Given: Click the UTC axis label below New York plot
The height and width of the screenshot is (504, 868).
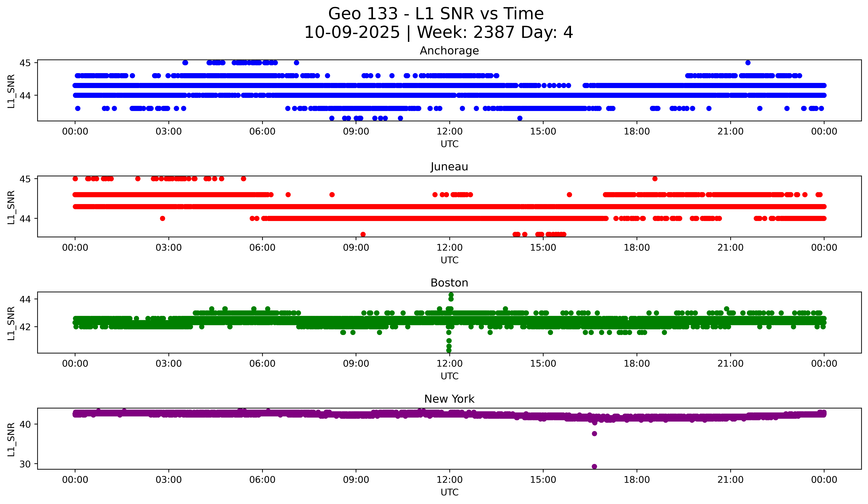Looking at the screenshot, I should (x=449, y=492).
